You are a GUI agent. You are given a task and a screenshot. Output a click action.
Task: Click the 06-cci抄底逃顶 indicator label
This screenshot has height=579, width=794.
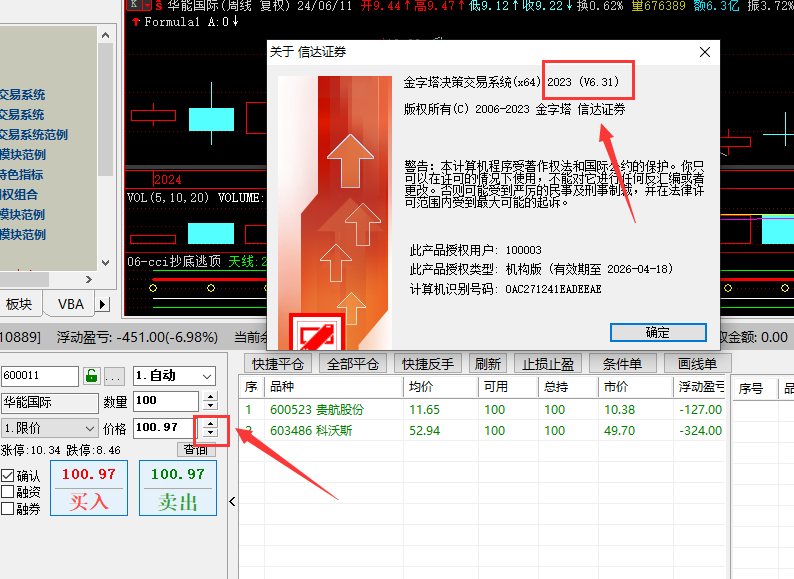click(x=174, y=261)
